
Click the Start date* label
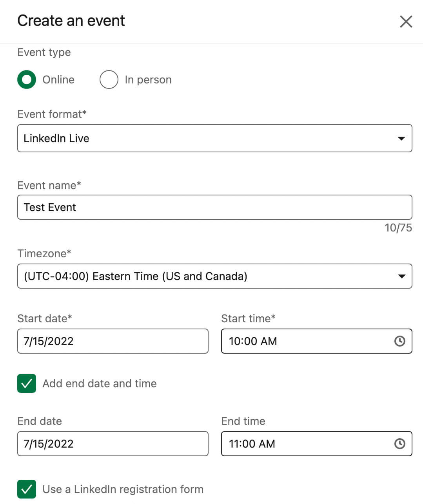click(x=45, y=318)
